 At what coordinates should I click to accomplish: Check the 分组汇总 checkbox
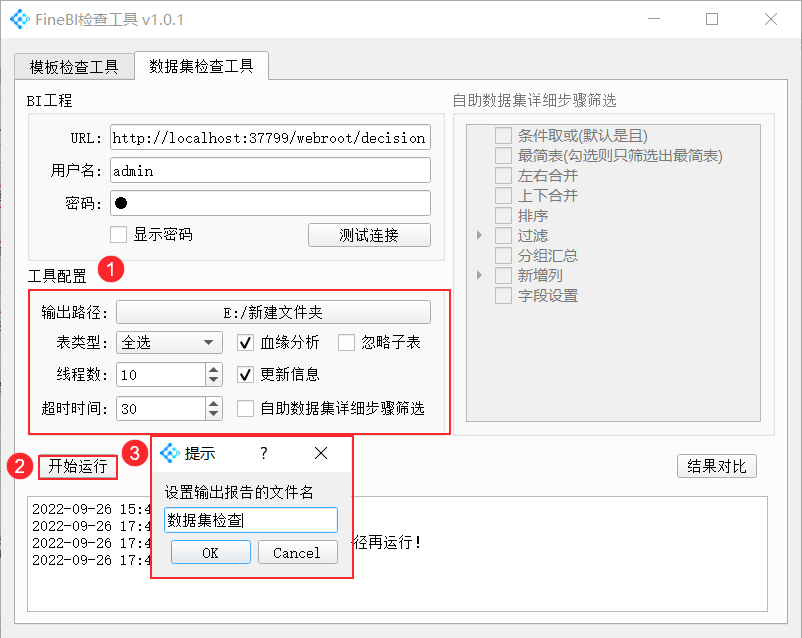coord(503,255)
